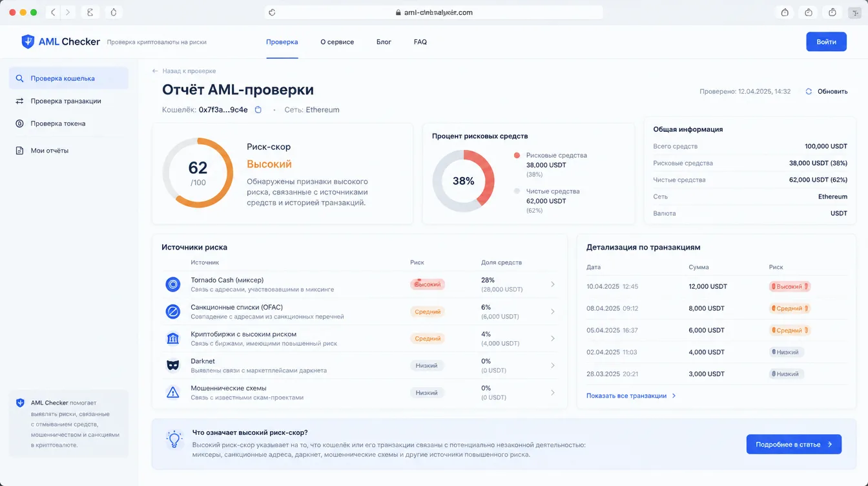Click the Darknet mask icon

coord(172,365)
